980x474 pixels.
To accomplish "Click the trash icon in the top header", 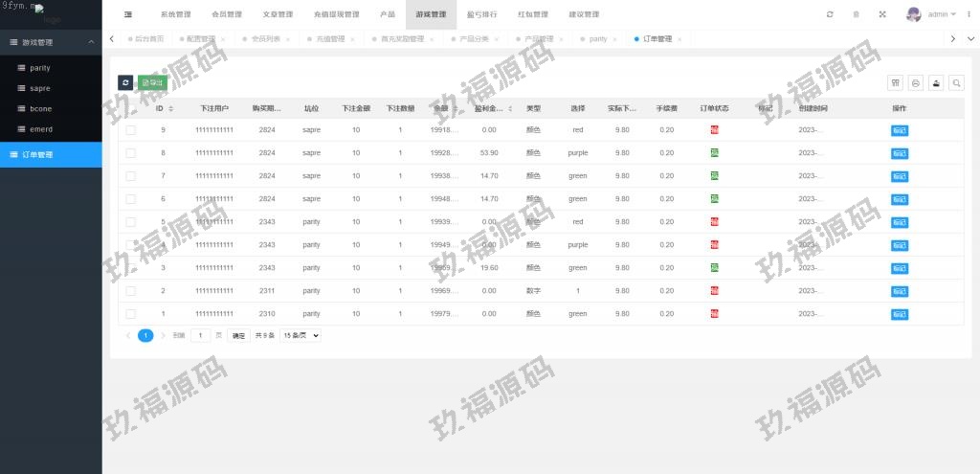I will [x=856, y=14].
